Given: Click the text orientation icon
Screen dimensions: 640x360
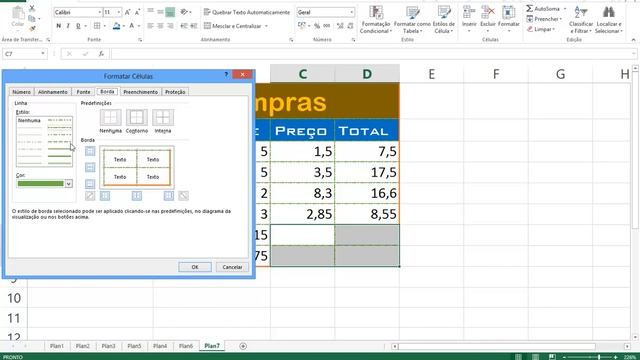Looking at the screenshot, I should [x=184, y=12].
